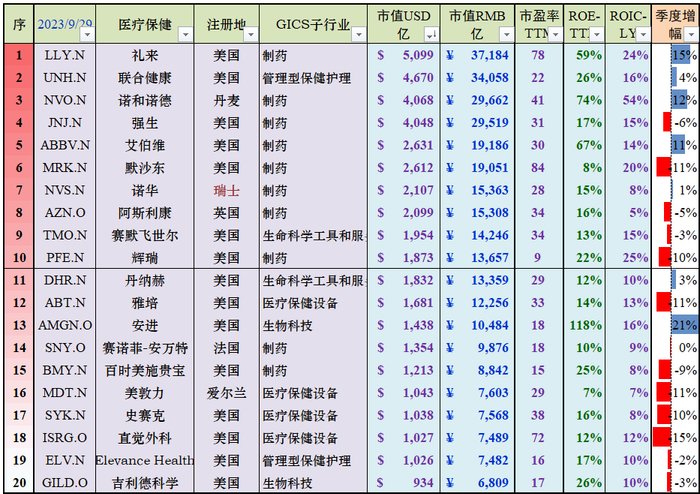Select 医疗保健设备 in the ABT.N row
This screenshot has height=494, width=700.
[x=313, y=303]
